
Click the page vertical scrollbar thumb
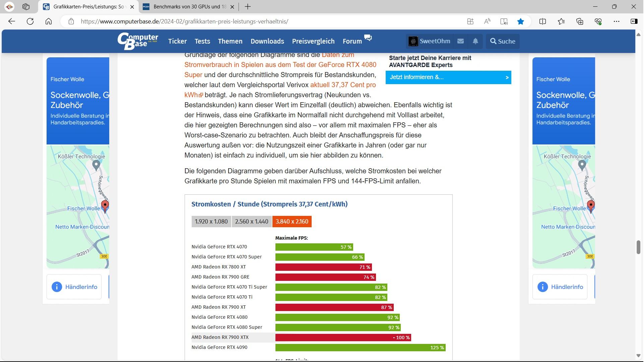(638, 247)
